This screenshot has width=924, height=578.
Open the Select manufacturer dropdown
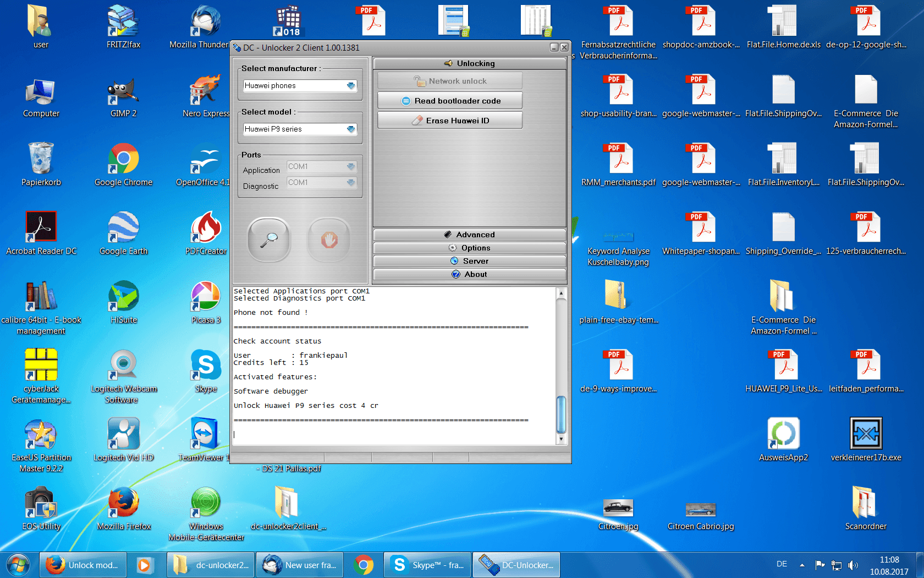[351, 86]
